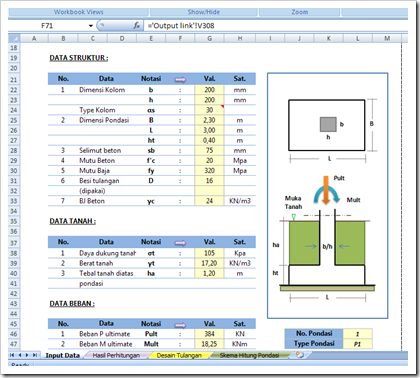The height and width of the screenshot is (378, 420).
Task: Click the insert new worksheet icon
Action: [x=300, y=355]
